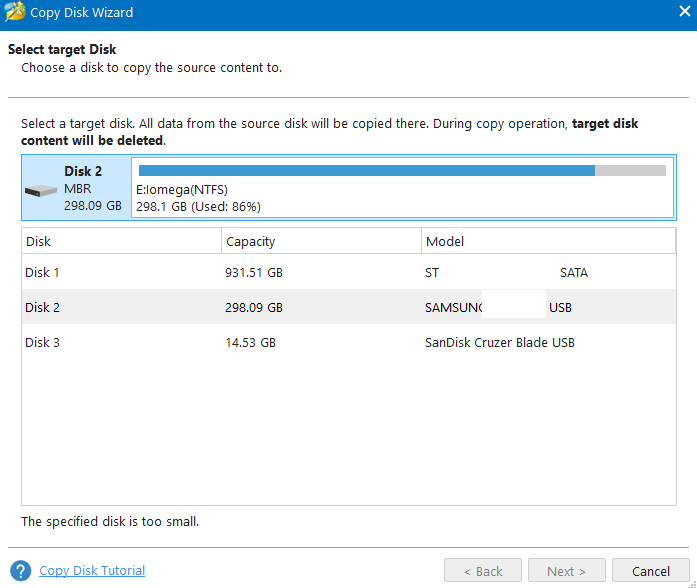The image size is (697, 588).
Task: Cancel the Copy Disk Wizard
Action: coord(651,570)
